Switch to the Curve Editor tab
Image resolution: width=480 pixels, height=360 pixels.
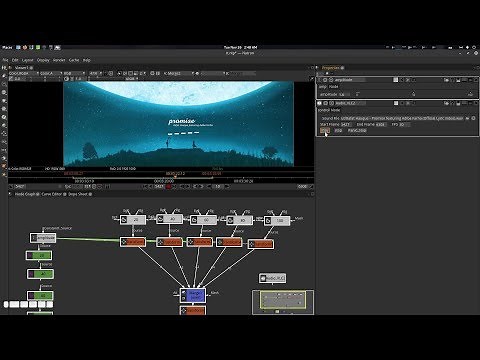point(52,194)
